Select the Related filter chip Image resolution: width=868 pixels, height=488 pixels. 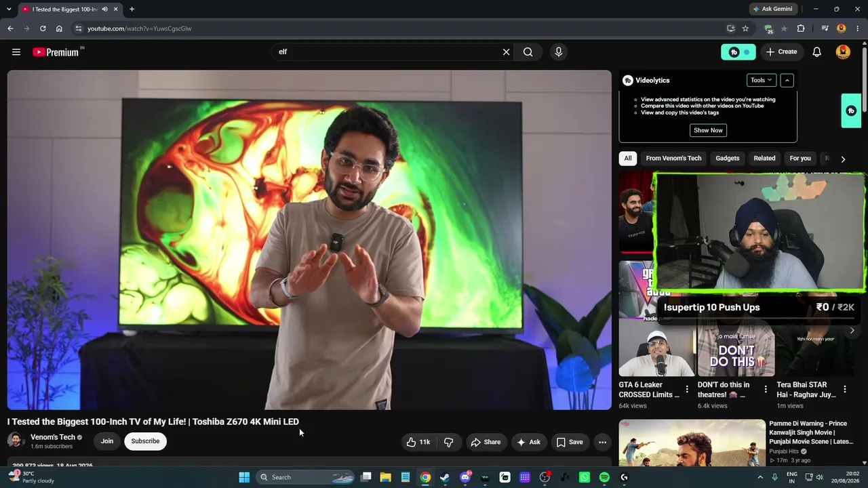(764, 159)
